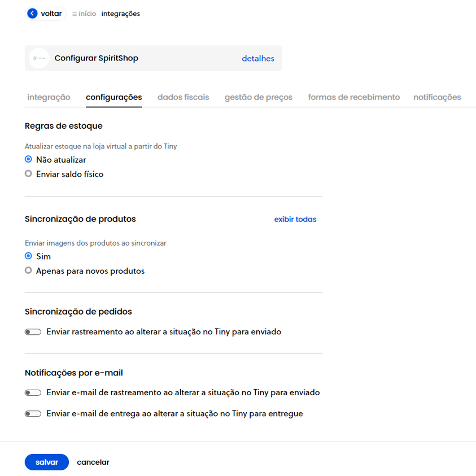This screenshot has width=476, height=476.
Task: Open the integrações breadcrumb link
Action: tap(120, 14)
